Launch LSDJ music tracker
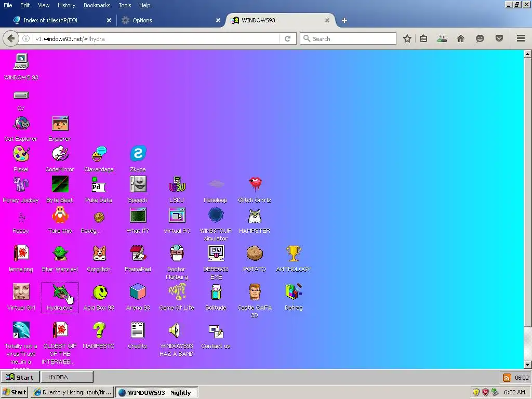 177,184
